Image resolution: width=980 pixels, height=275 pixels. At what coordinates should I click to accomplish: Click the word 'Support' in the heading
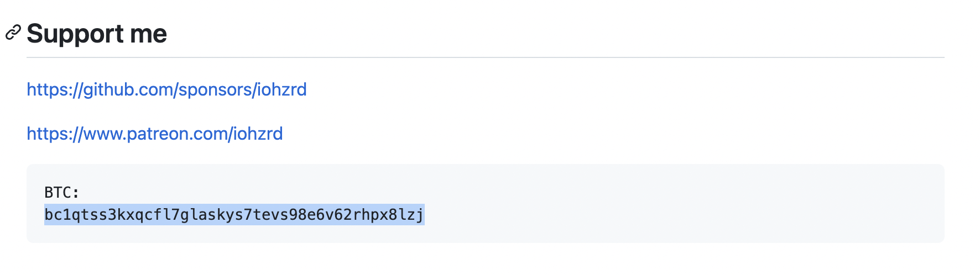coord(75,34)
